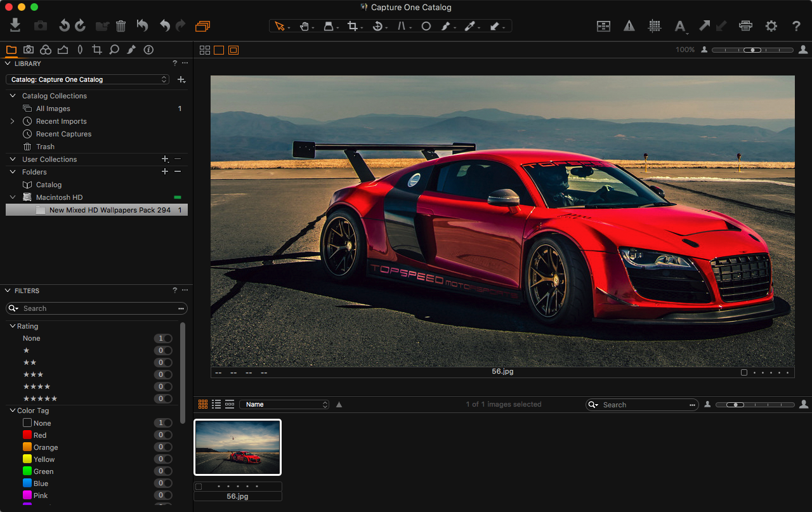812x512 pixels.
Task: Collapse the Macintosh HD folder tree
Action: pyautogui.click(x=13, y=197)
